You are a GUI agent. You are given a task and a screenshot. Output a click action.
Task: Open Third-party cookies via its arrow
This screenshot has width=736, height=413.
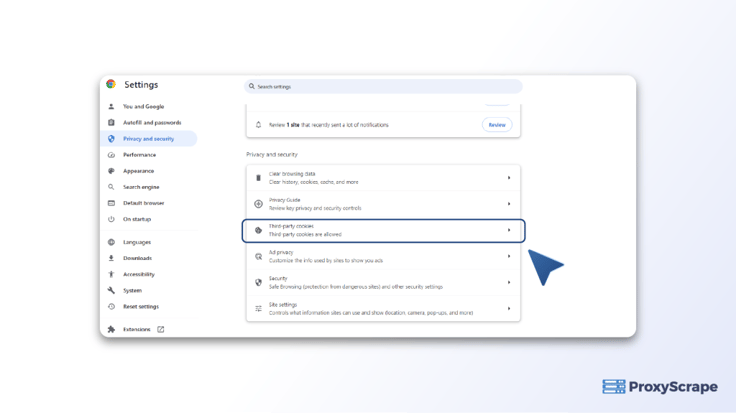click(508, 230)
